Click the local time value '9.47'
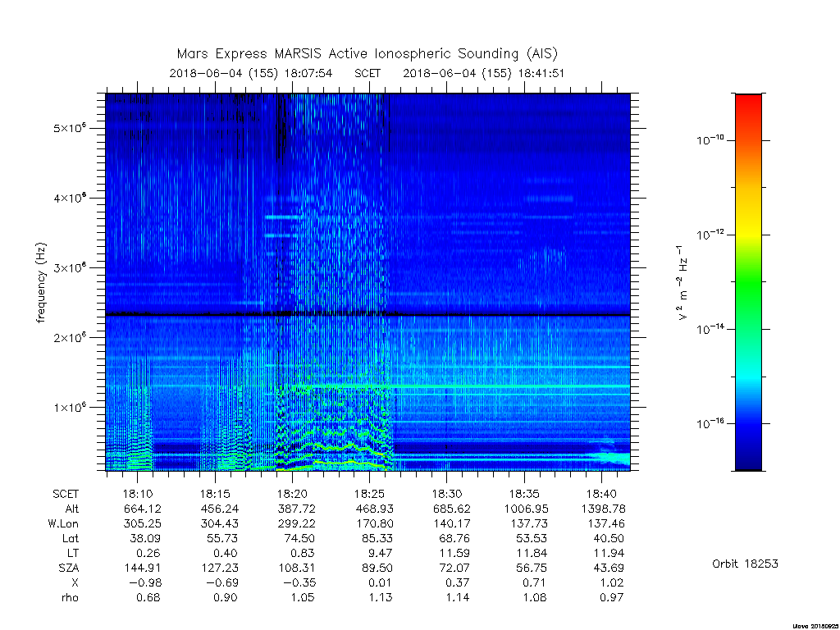The height and width of the screenshot is (630, 840). pyautogui.click(x=381, y=553)
